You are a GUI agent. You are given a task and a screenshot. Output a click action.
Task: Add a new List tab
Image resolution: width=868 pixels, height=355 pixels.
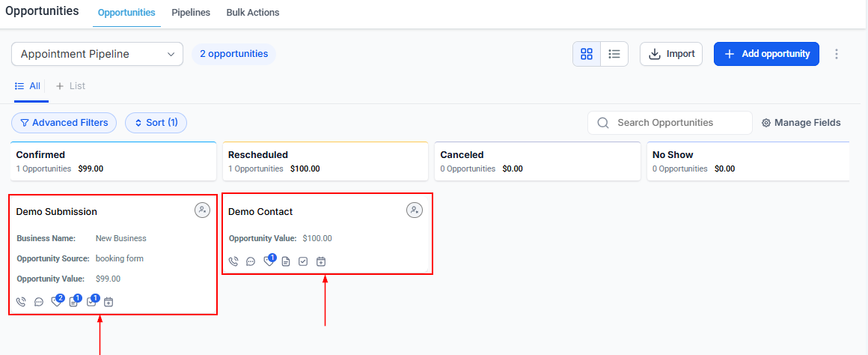(x=70, y=86)
